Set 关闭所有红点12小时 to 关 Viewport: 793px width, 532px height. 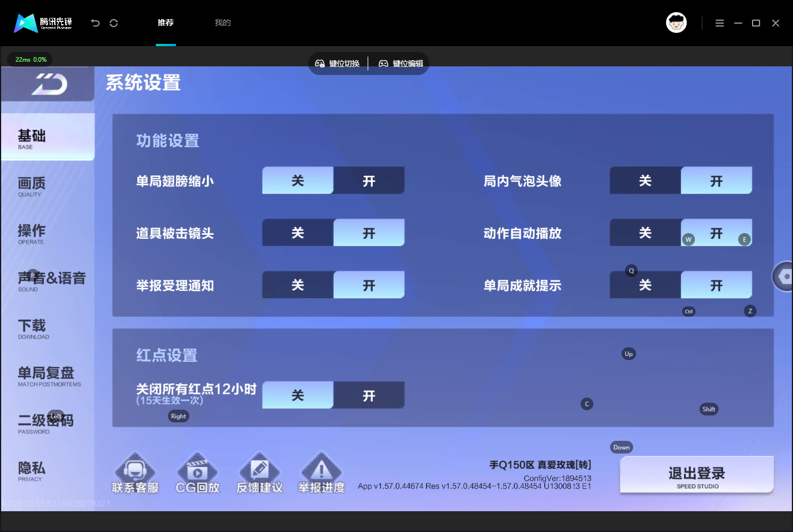298,395
